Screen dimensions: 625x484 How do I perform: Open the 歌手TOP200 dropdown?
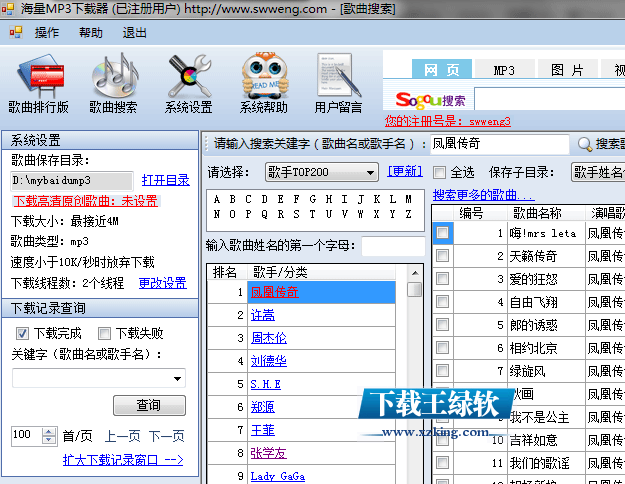[x=322, y=172]
